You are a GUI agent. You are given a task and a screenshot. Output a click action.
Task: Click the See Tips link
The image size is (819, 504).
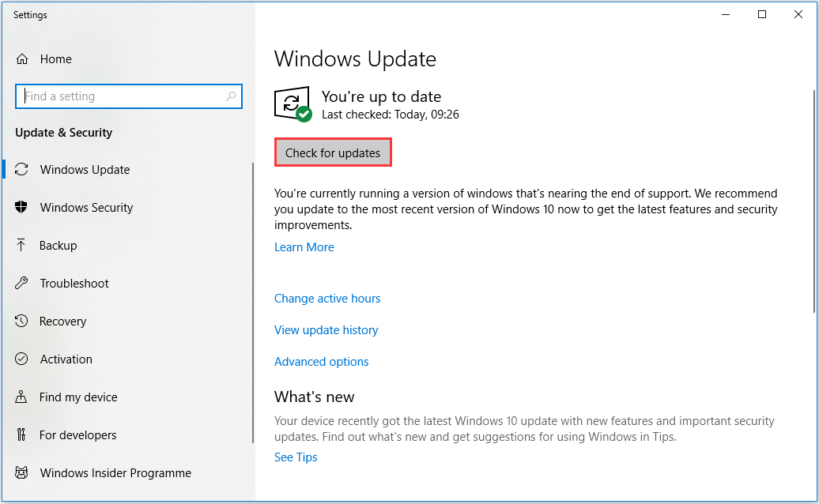(296, 457)
